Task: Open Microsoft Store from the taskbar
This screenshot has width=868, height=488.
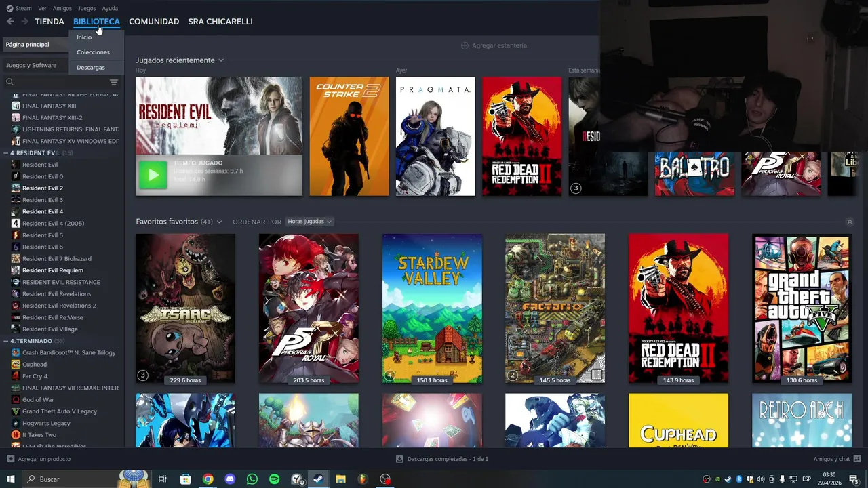Action: tap(185, 479)
